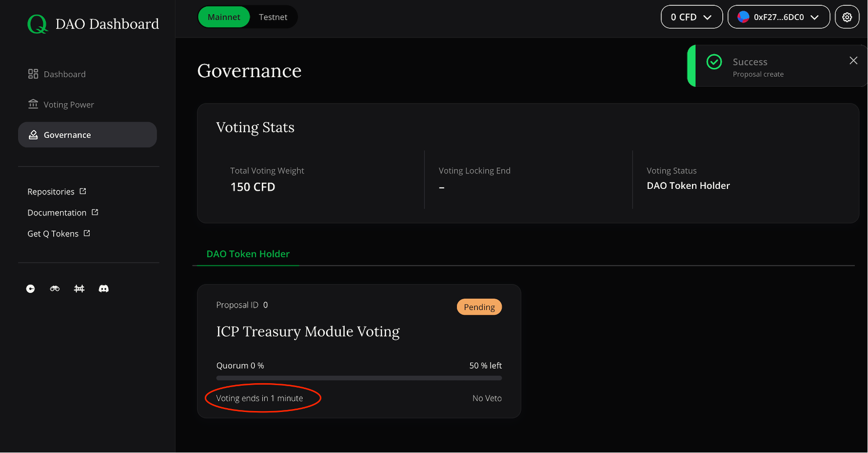Open the Discord icon link
The height and width of the screenshot is (453, 868).
pos(103,289)
